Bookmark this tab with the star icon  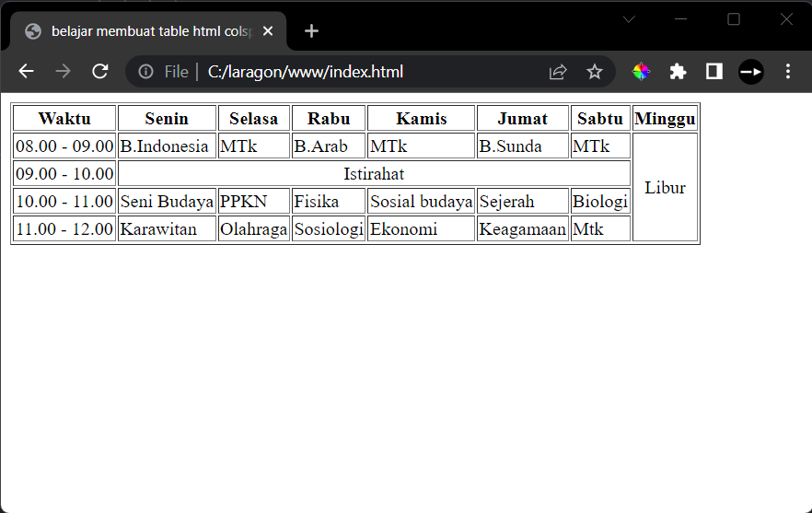[595, 72]
